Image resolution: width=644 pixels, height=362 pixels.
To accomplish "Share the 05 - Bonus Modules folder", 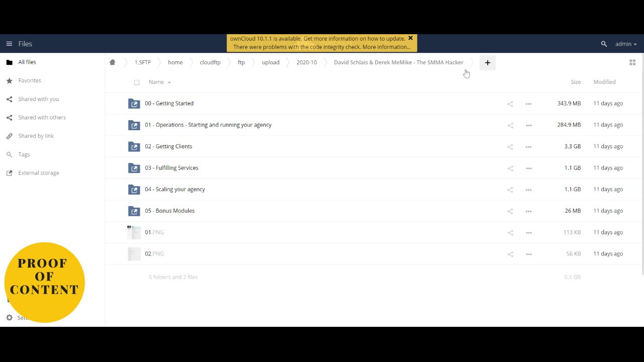I will click(x=510, y=211).
